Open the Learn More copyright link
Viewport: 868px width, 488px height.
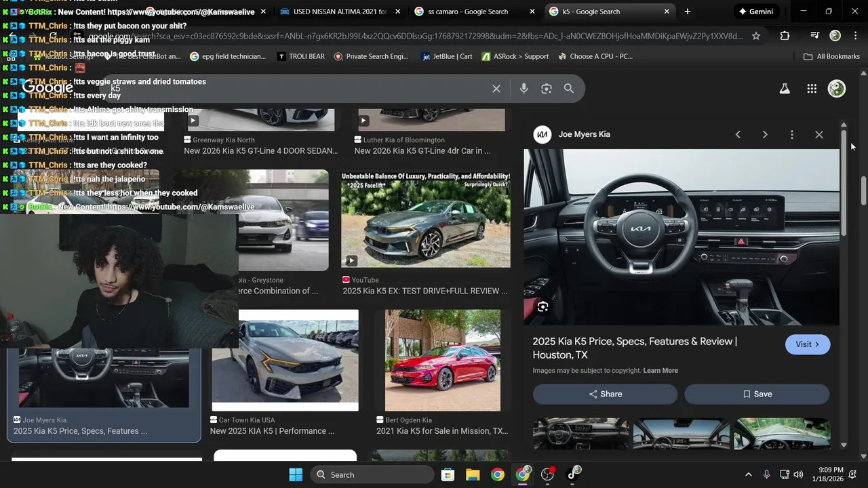[x=660, y=371]
